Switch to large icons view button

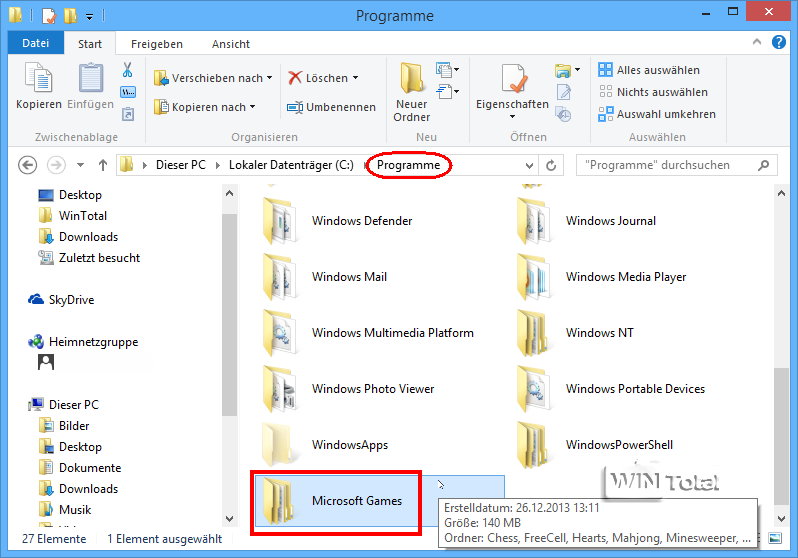pyautogui.click(x=775, y=539)
